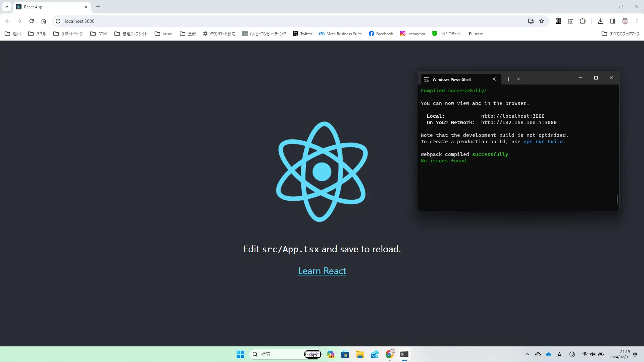This screenshot has width=644, height=362.
Task: Open the DTM bookmark folder
Action: click(x=98, y=34)
